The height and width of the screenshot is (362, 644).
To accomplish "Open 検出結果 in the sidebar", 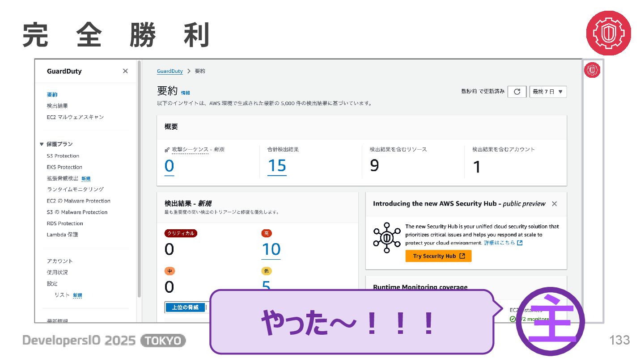I will 57,106.
